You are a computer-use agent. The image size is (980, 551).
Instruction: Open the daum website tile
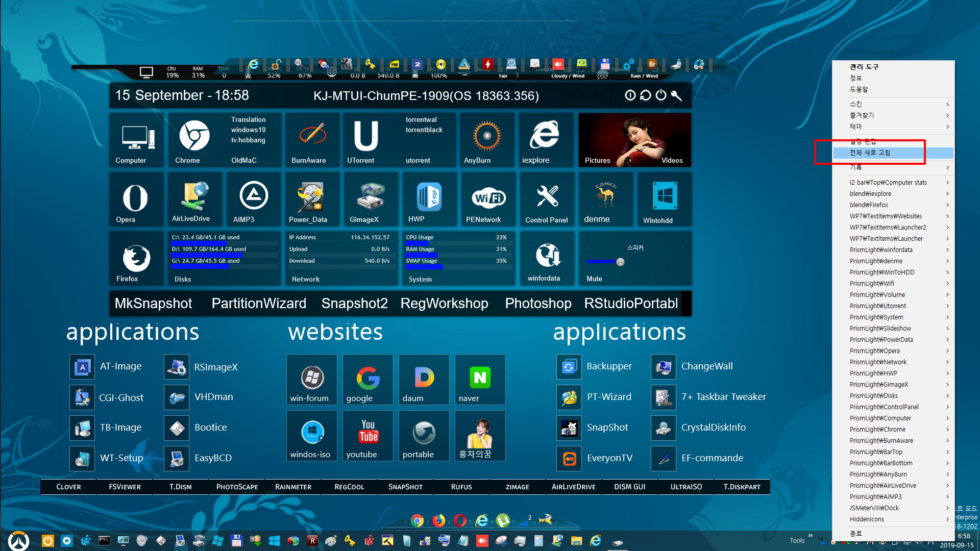(424, 380)
